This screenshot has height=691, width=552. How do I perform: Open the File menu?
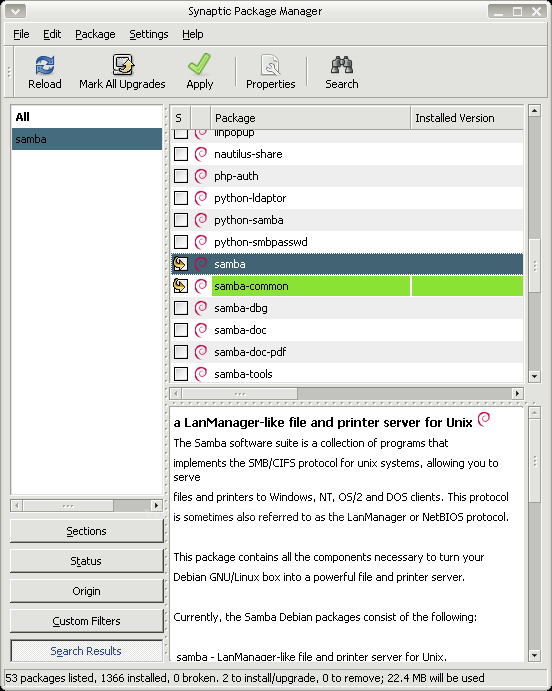(x=21, y=34)
